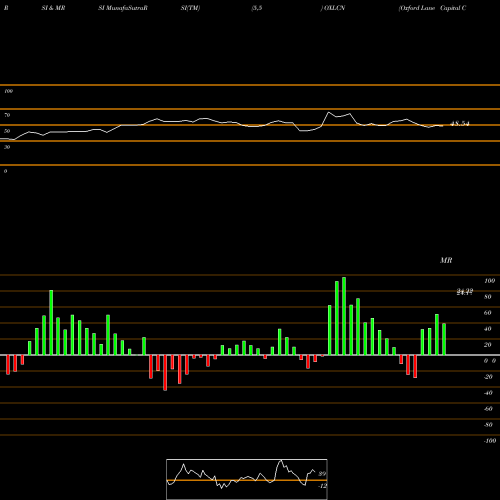Viewport: 500px width, 500px height.
Task: Click the first red bar at chart left
Action: pos(8,365)
